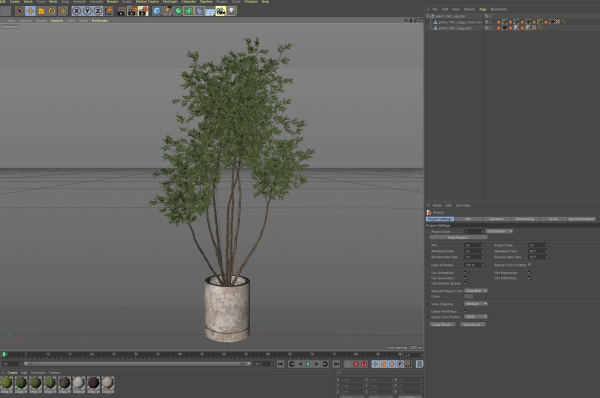600x398 pixels.
Task: Step to previous frame
Action: coord(300,364)
